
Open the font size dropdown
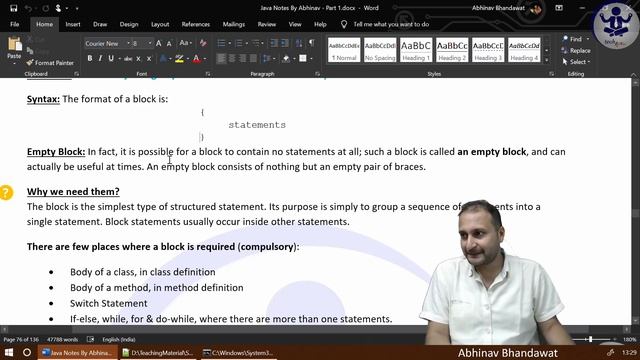coord(150,43)
